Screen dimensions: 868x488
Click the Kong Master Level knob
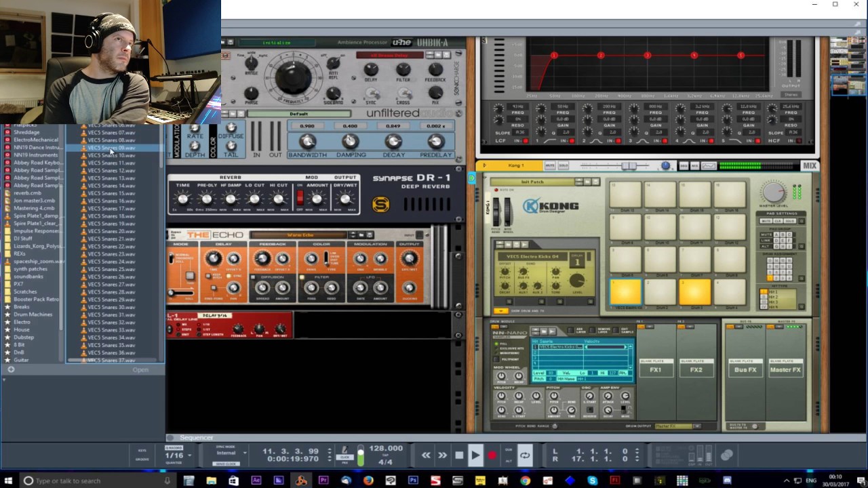coord(774,192)
